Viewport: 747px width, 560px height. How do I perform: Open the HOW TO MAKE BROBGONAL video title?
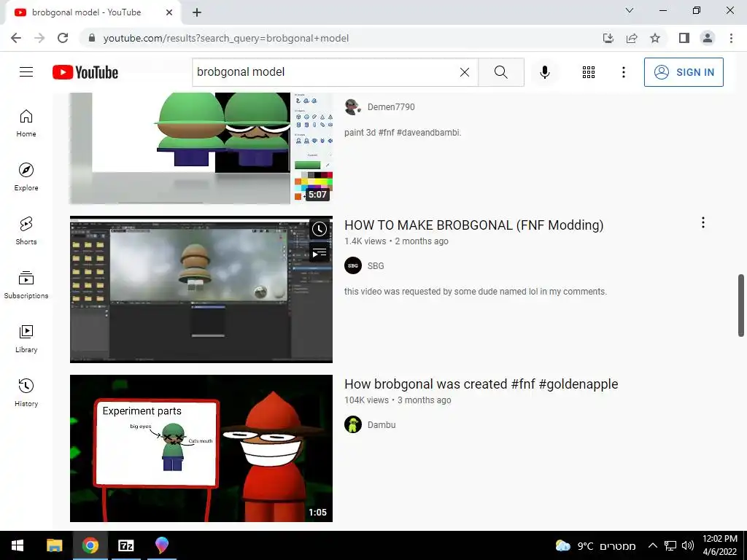click(x=473, y=225)
